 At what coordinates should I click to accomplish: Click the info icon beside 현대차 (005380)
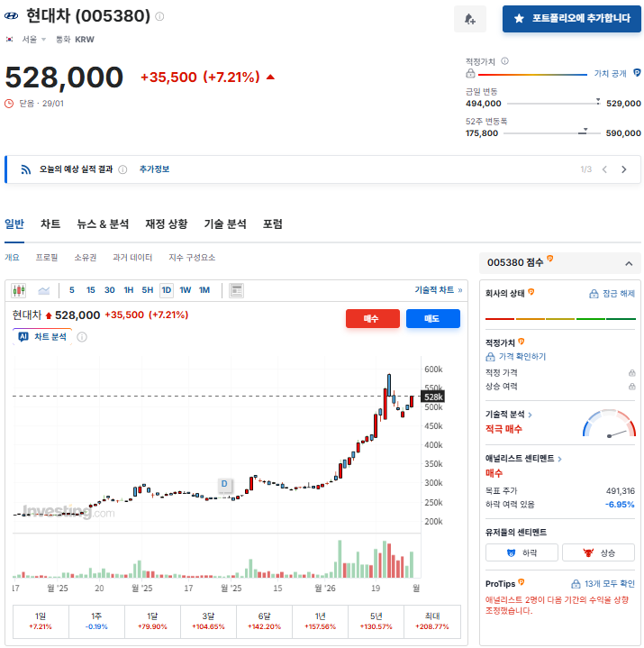159,16
